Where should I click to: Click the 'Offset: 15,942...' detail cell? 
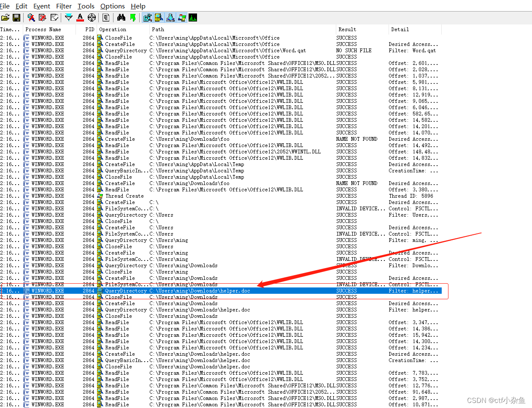point(413,335)
